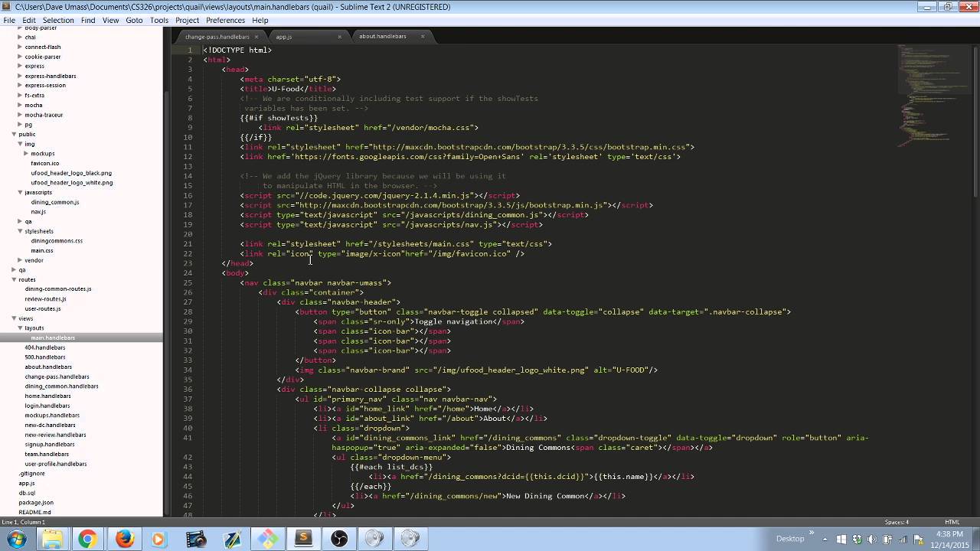Viewport: 980px width, 551px height.
Task: Open Google Chrome from the taskbar
Action: click(87, 539)
